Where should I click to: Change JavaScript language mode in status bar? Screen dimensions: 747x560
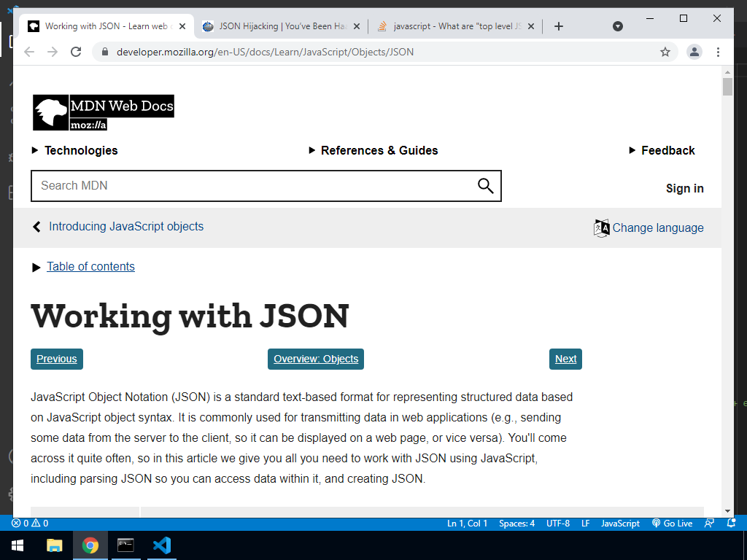(620, 524)
